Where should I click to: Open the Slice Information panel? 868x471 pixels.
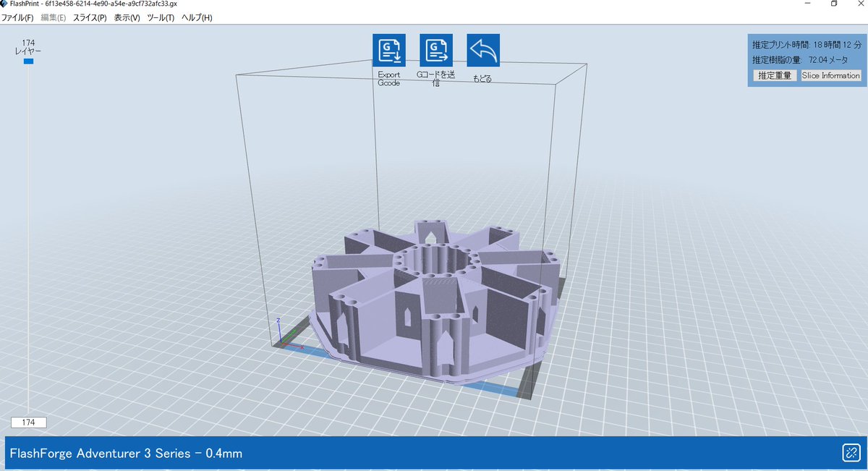830,75
